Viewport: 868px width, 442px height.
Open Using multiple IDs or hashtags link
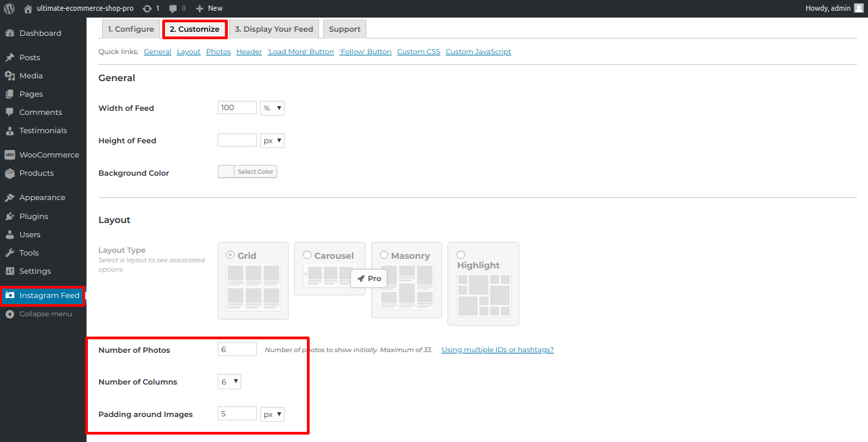point(498,349)
